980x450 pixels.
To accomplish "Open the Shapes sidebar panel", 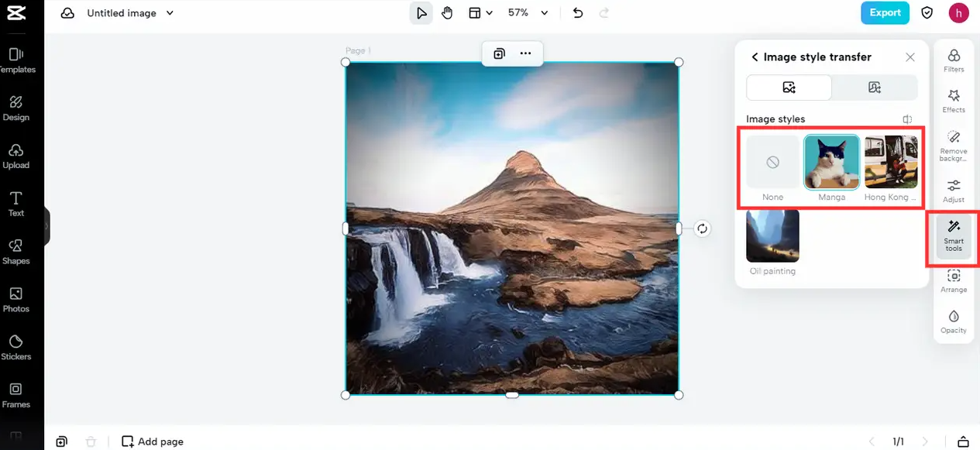I will click(16, 252).
